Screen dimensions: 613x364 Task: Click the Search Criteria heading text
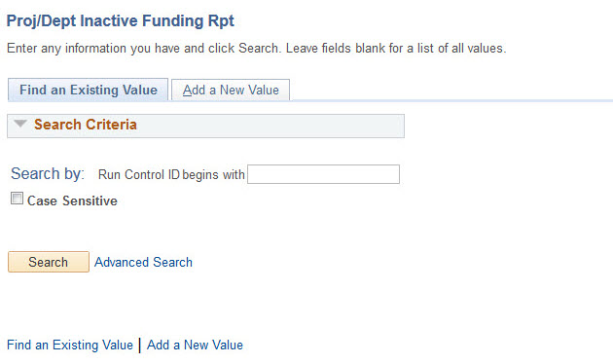(x=86, y=125)
